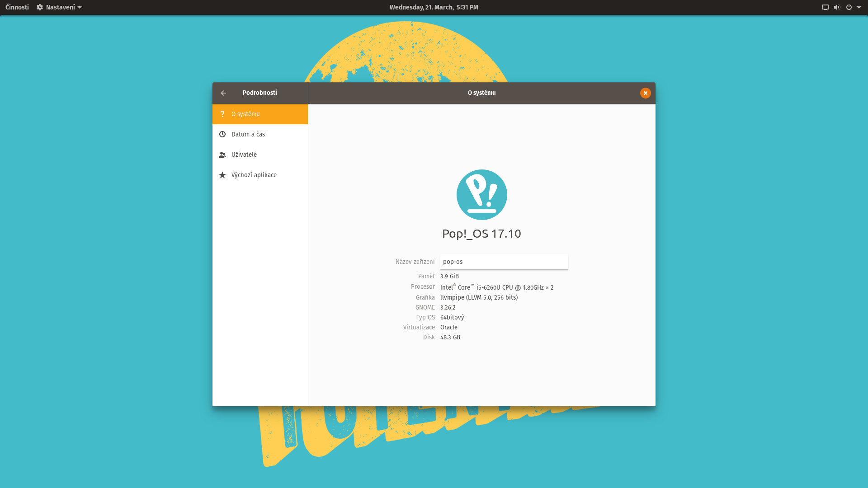Expand the system menu arrow at top right
Viewport: 868px width, 488px height.
click(x=859, y=7)
